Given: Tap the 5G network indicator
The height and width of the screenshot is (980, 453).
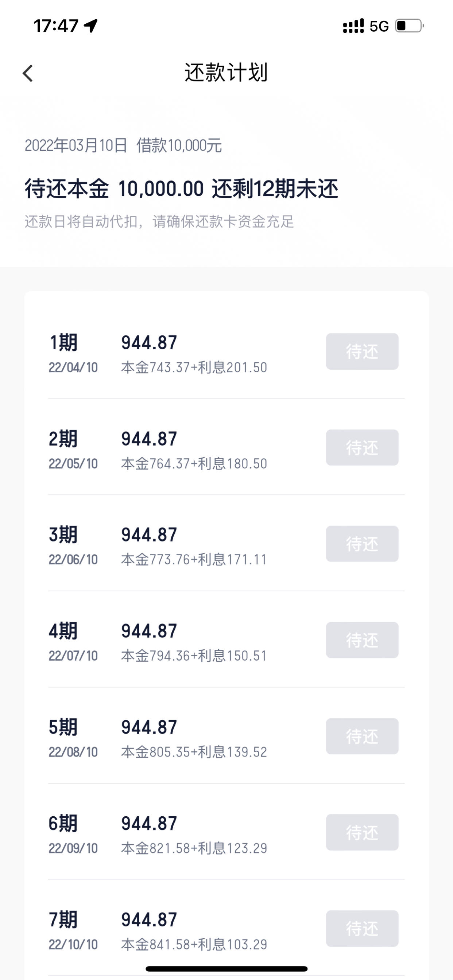Looking at the screenshot, I should coord(379,26).
